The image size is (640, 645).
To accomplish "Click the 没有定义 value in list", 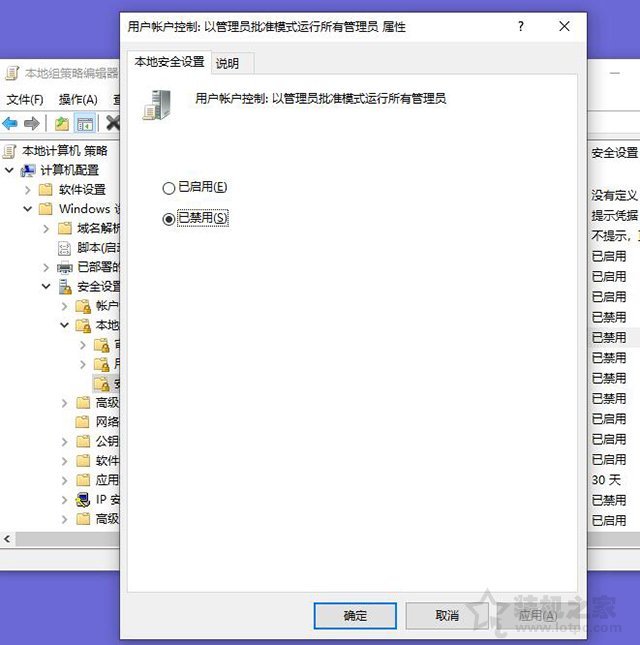I will point(614,195).
